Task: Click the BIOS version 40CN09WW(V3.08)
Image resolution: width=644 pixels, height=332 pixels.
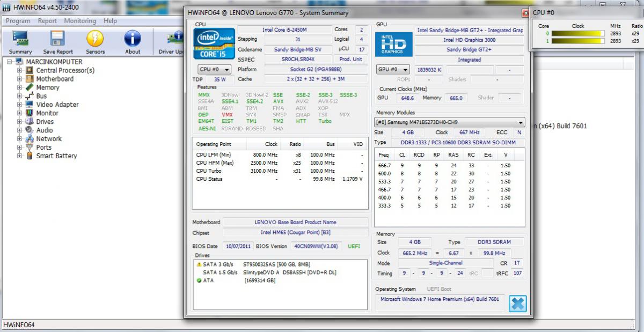Action: (316, 246)
